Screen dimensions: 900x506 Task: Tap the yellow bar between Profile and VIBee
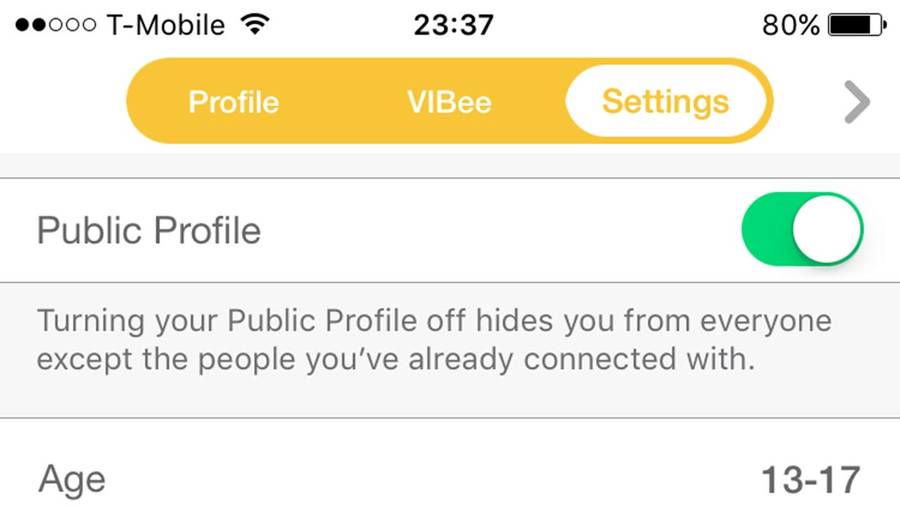[342, 102]
